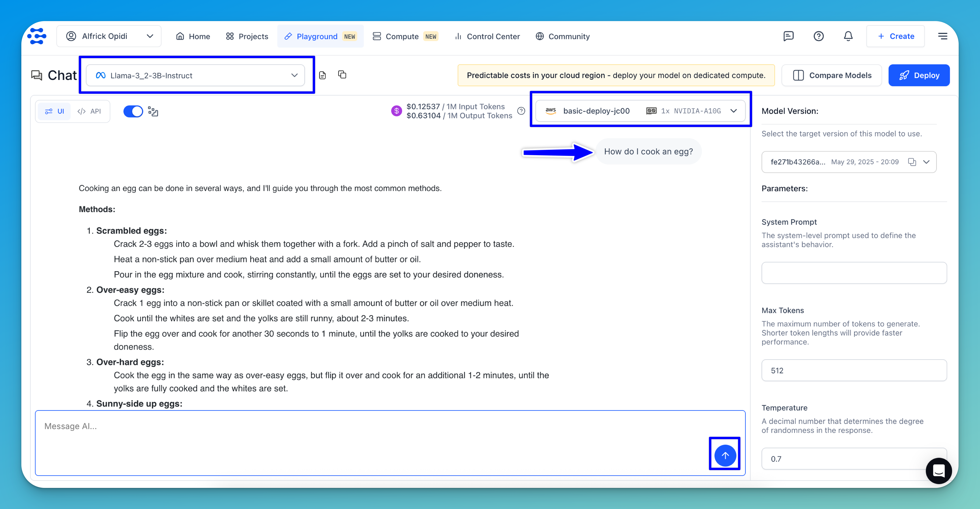980x509 pixels.
Task: Open the Alfrick Opidi account dropdown
Action: [109, 36]
